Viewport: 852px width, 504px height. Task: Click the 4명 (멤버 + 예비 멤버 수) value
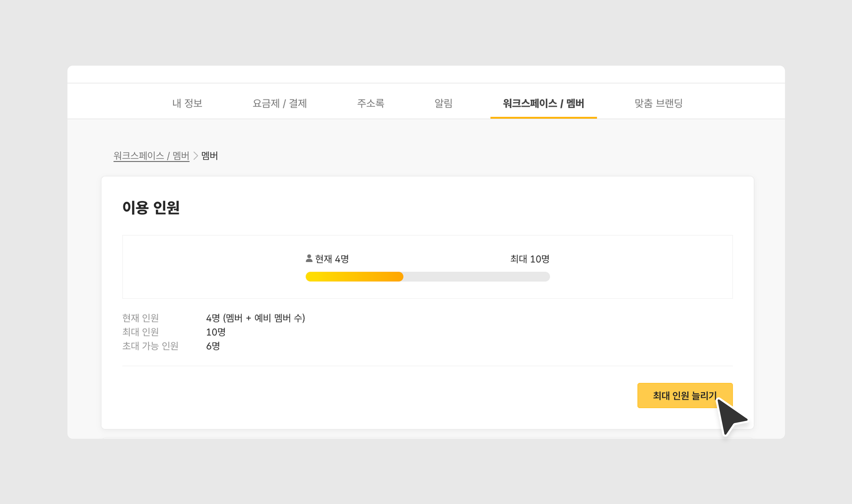[255, 318]
